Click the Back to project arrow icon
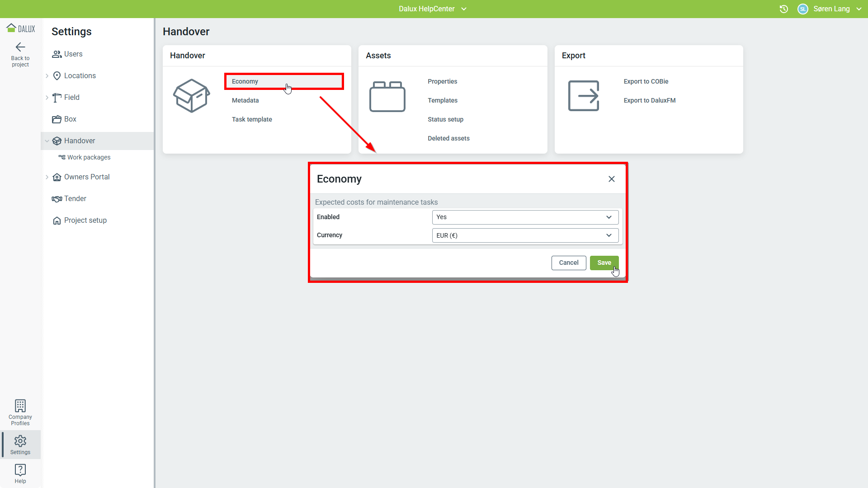The image size is (868, 488). (x=20, y=47)
